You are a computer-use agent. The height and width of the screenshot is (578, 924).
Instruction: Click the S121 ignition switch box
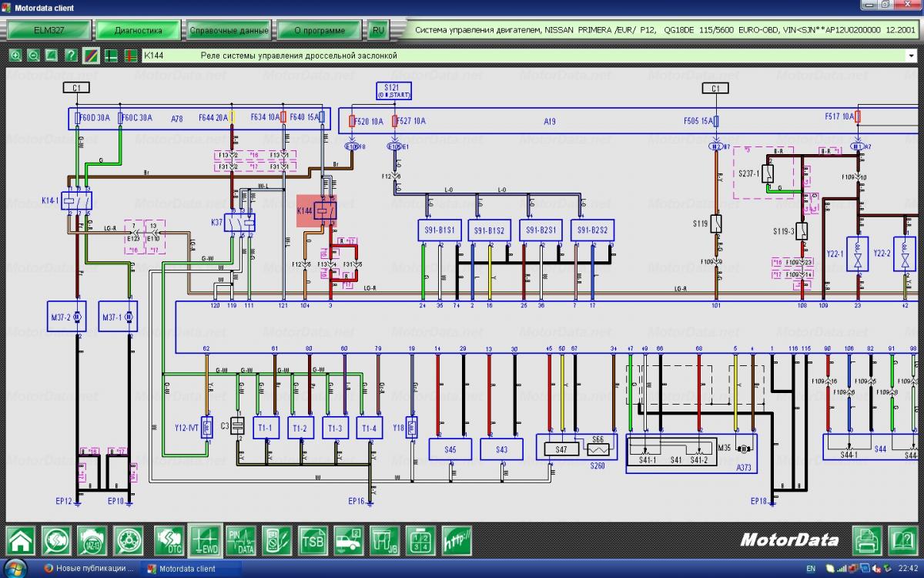click(x=393, y=90)
